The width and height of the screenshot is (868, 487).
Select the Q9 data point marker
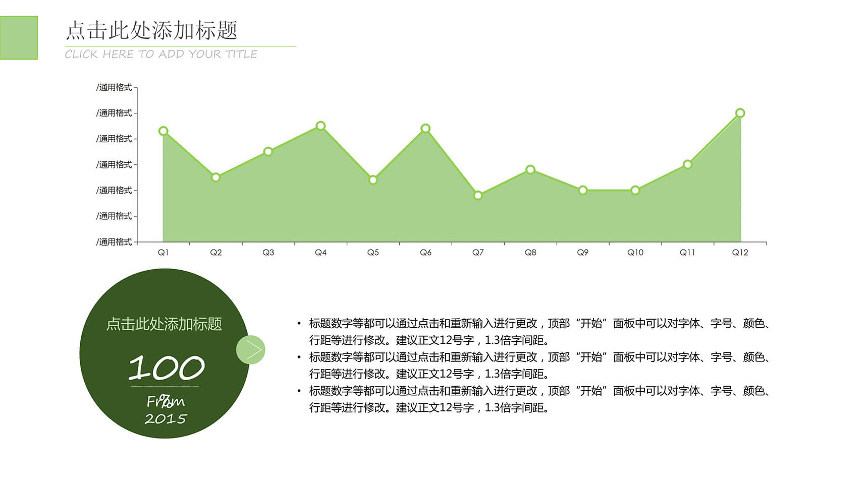tap(583, 190)
